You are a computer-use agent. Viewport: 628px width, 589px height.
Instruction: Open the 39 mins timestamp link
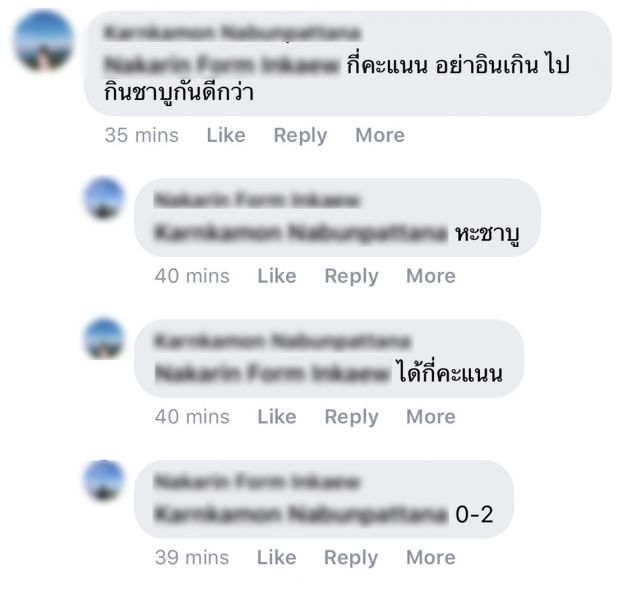click(x=192, y=557)
